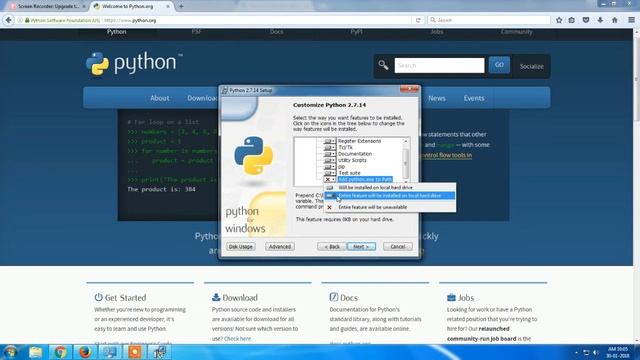The height and width of the screenshot is (360, 640).
Task: Select 'Add python.exe to Path' feature row
Action: tap(365, 180)
